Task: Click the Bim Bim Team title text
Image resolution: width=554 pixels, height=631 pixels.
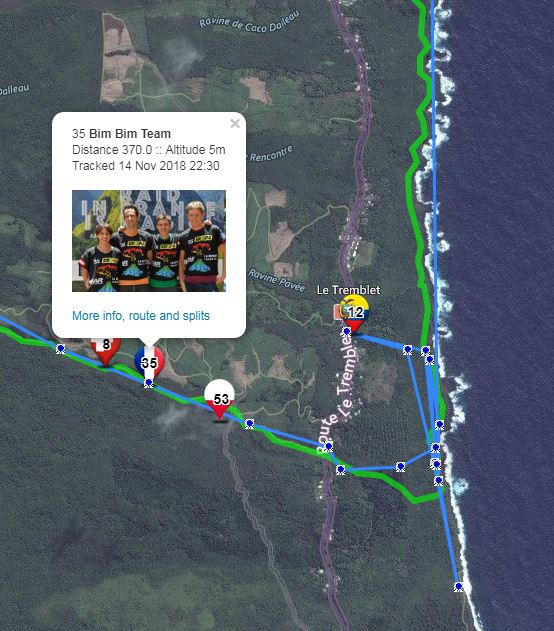Action: (x=130, y=133)
